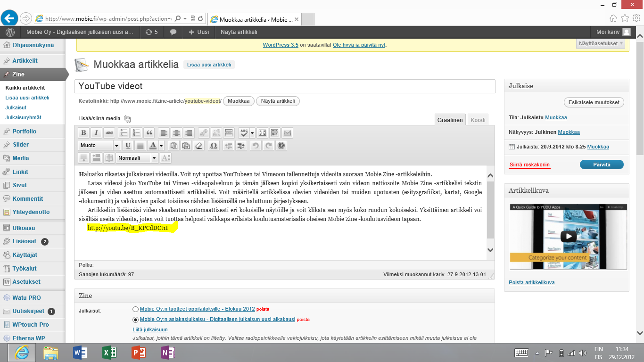Toggle fullscreen editing mode
This screenshot has height=362, width=644.
[262, 133]
